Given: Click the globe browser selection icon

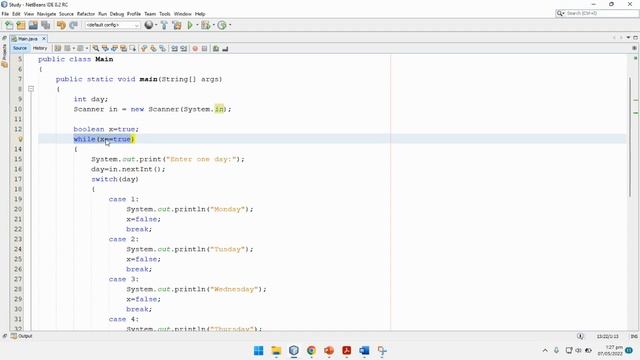Looking at the screenshot, I should coord(149,25).
